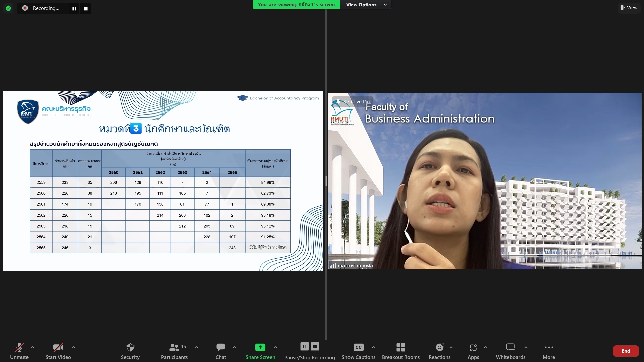Click the green encryption shield icon
Screen dimensions: 644x362
(8, 8)
